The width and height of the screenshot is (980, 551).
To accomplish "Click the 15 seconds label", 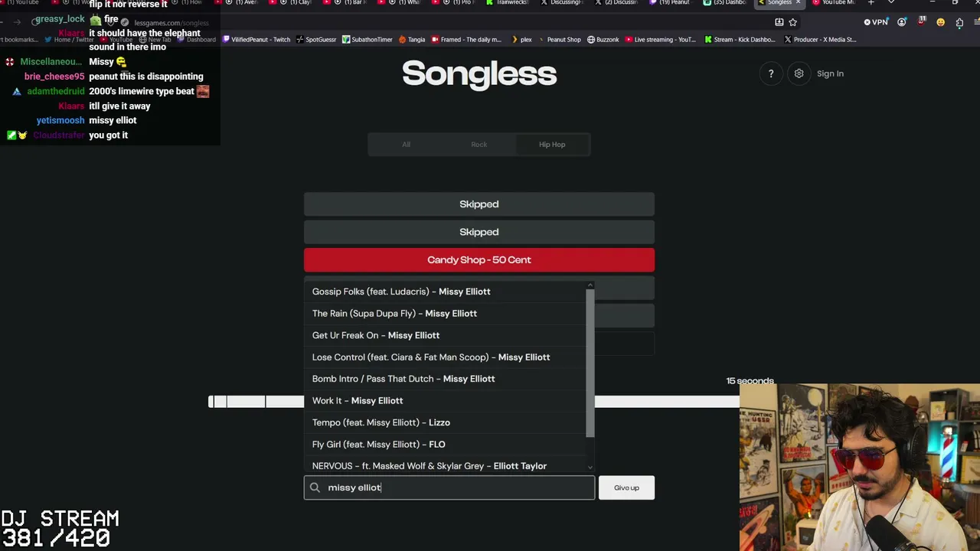I will point(750,381).
